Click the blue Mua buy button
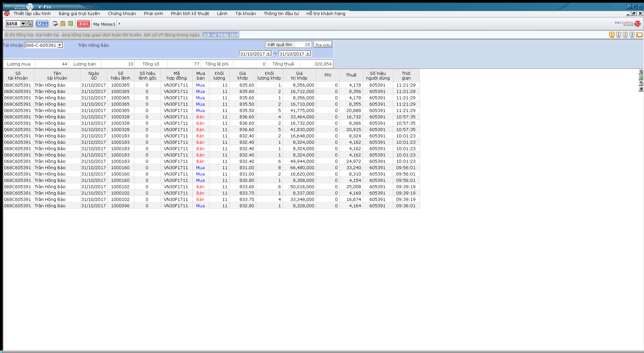644x353 pixels. (x=42, y=24)
